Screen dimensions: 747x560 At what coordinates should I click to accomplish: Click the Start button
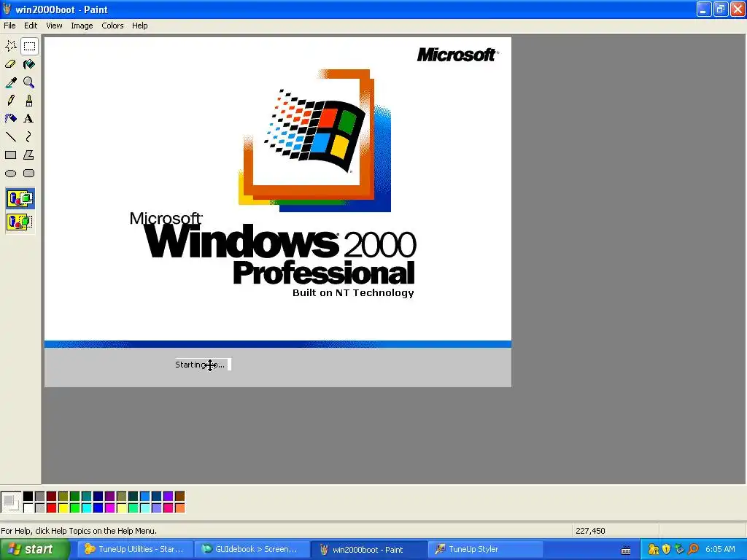[35, 550]
